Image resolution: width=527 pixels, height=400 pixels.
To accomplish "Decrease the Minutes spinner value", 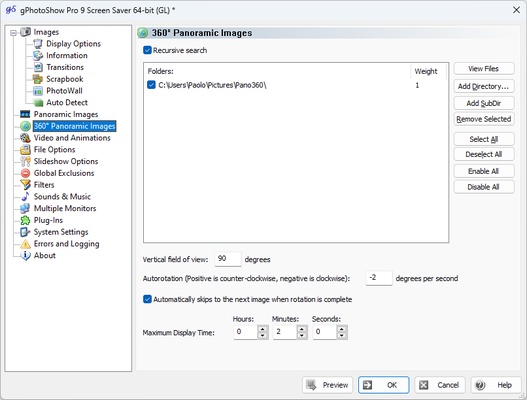I will pyautogui.click(x=302, y=335).
